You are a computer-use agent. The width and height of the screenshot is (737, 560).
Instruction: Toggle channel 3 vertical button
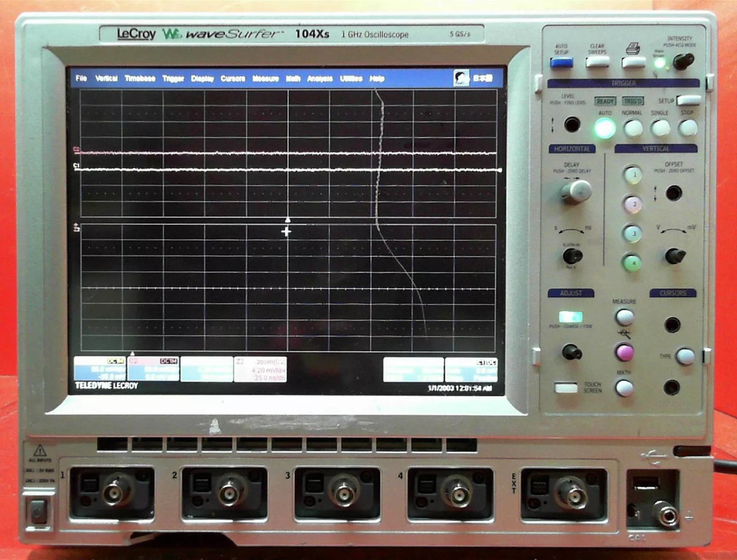pos(632,233)
